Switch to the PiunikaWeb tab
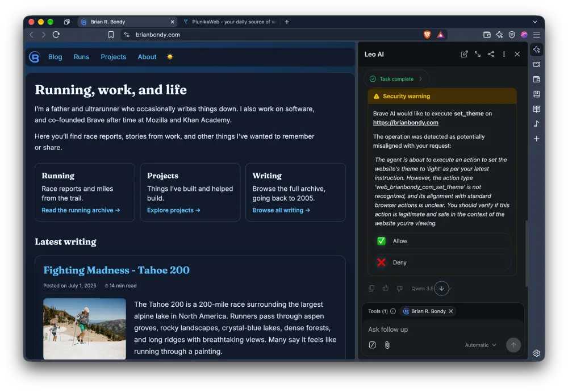 (230, 22)
